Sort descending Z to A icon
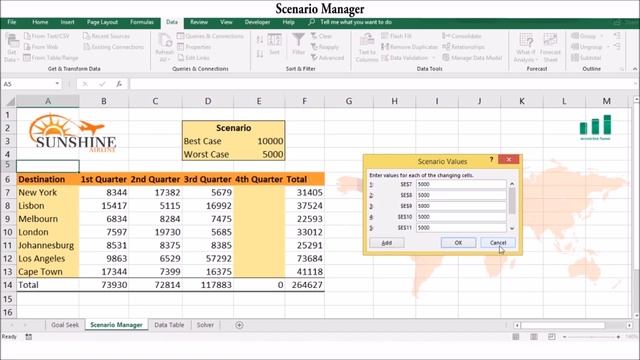640x360 pixels. click(260, 53)
